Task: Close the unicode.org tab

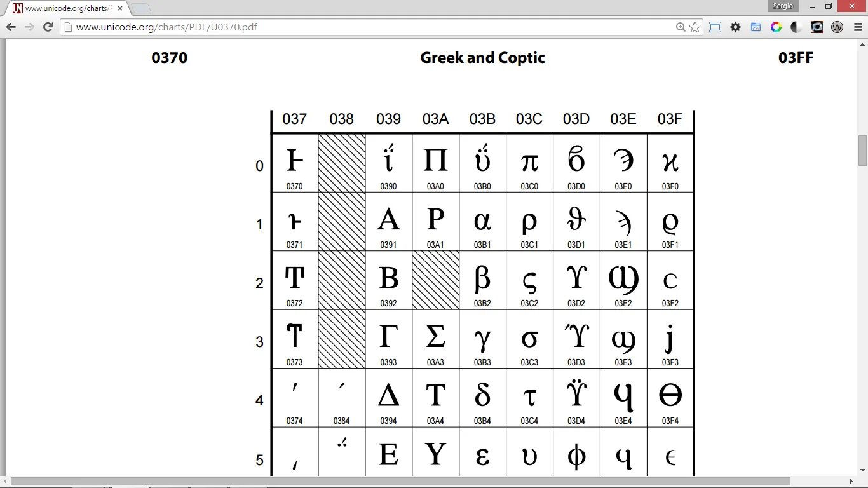Action: (120, 8)
